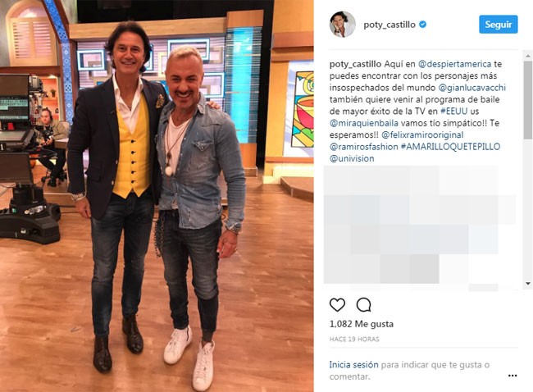Open comments via speech bubble icon
533x392 pixels.
(363, 304)
